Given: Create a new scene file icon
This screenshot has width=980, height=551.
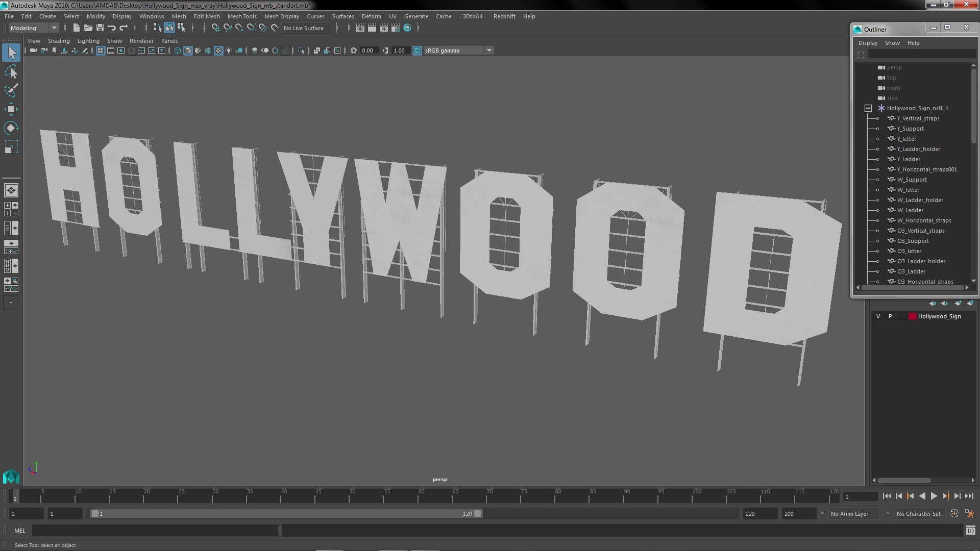Looking at the screenshot, I should pos(77,28).
